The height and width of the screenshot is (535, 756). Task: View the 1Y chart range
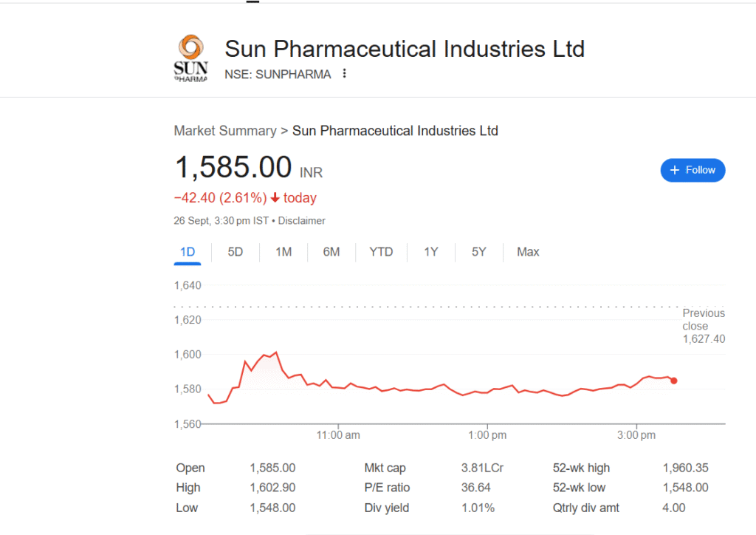[431, 252]
